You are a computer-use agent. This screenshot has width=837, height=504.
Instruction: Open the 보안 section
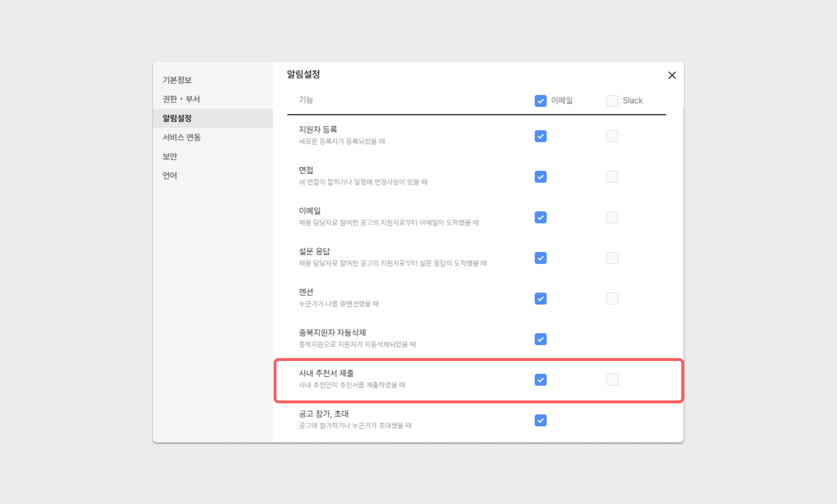(170, 156)
